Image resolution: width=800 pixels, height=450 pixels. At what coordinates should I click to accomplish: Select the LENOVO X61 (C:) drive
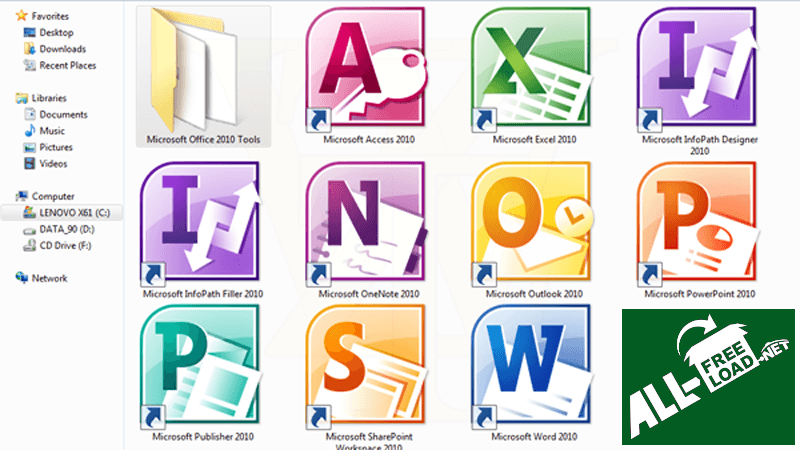pyautogui.click(x=71, y=213)
